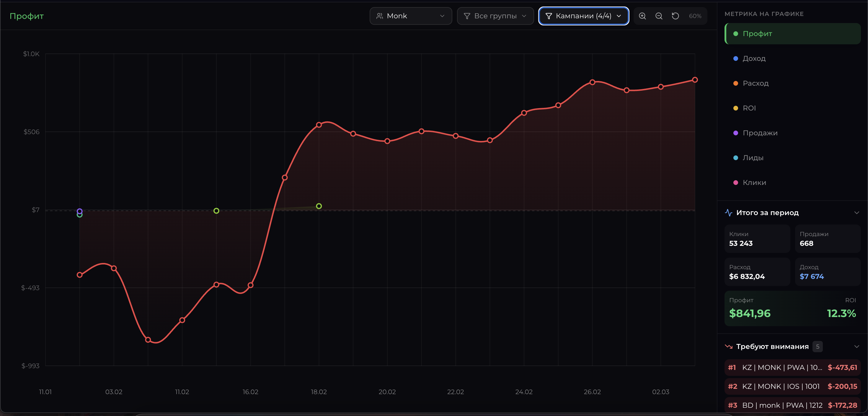The height and width of the screenshot is (416, 868).
Task: Click the users icon beside Monk
Action: click(x=379, y=16)
